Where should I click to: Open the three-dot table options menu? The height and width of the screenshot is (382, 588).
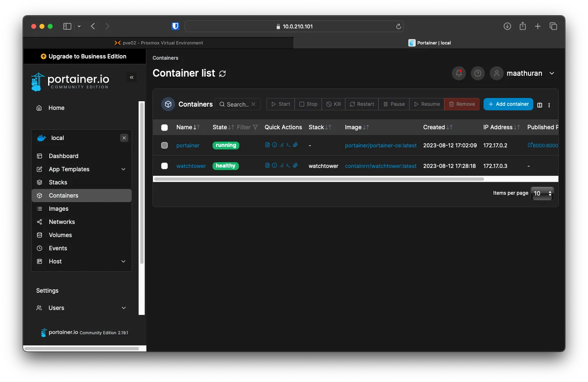pyautogui.click(x=549, y=105)
